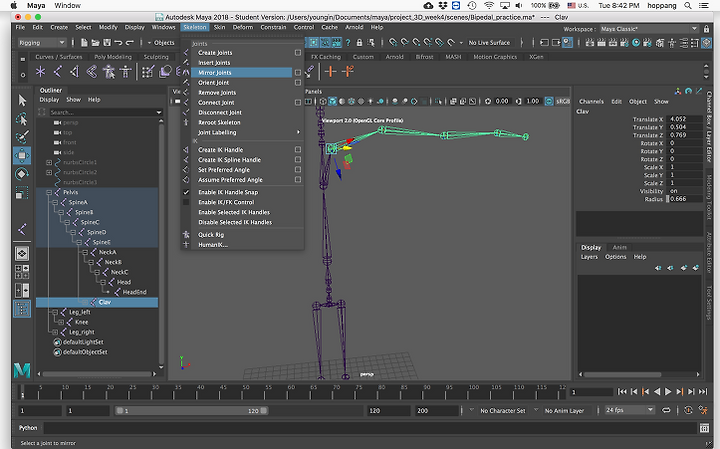
Task: Click the New Scene icon
Action: coord(84,43)
